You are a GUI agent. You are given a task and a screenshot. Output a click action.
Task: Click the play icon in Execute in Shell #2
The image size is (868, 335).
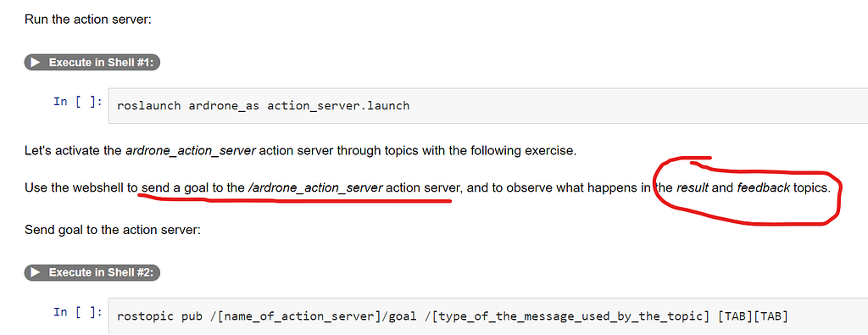(36, 272)
